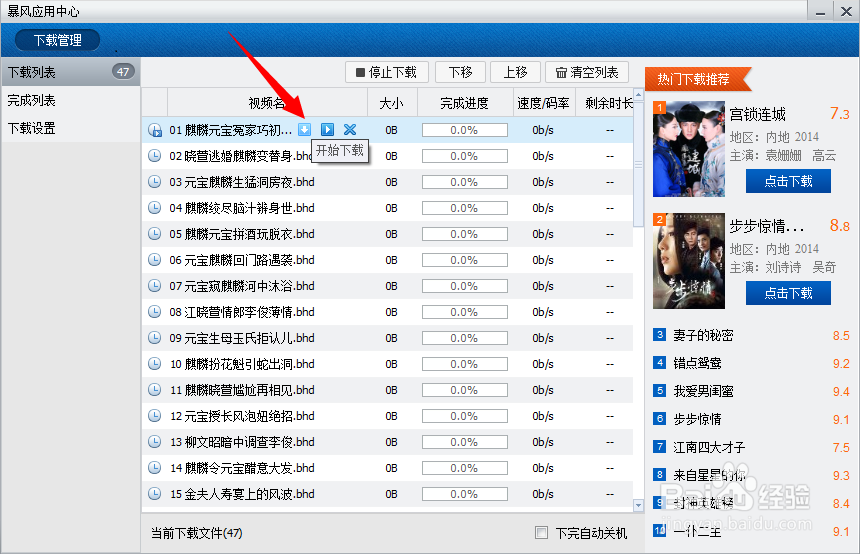Click the clock icon for 03 元宝麒麟生猛洞房夜
860x554 pixels.
[155, 182]
